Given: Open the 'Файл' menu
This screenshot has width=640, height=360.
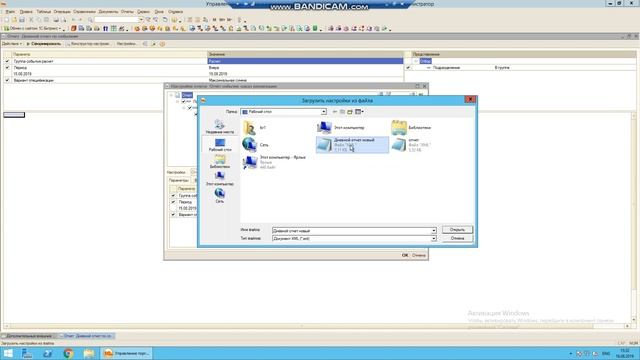Looking at the screenshot, I should point(10,12).
